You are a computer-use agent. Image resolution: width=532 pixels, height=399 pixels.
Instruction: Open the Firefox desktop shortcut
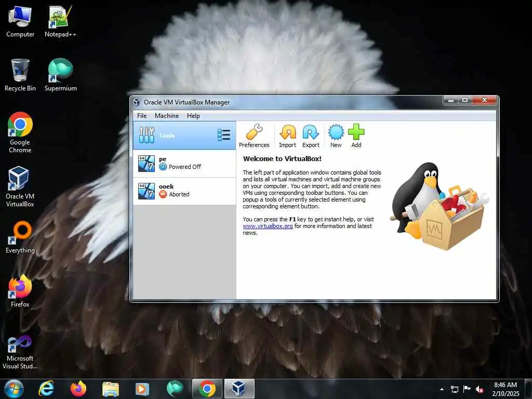(20, 291)
